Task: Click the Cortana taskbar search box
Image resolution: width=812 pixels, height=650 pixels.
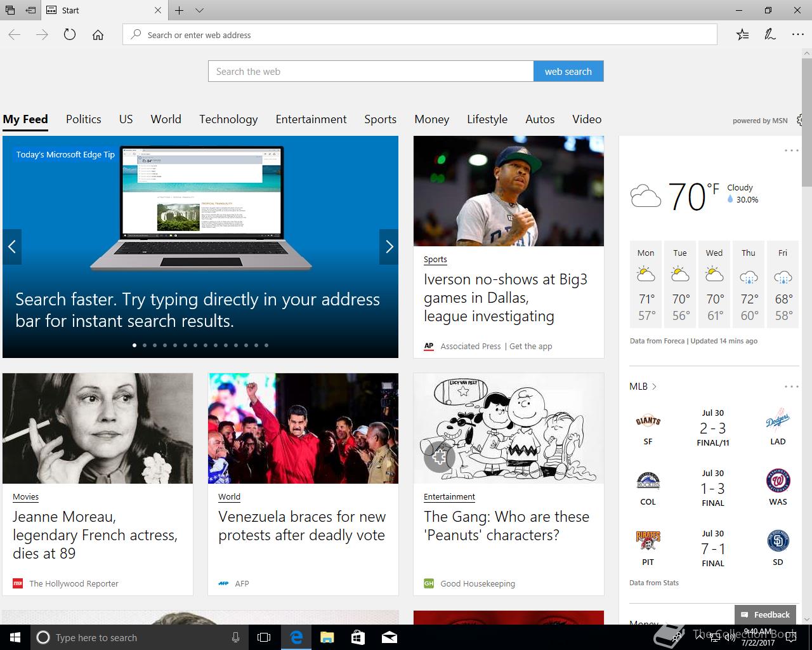Action: (x=139, y=637)
